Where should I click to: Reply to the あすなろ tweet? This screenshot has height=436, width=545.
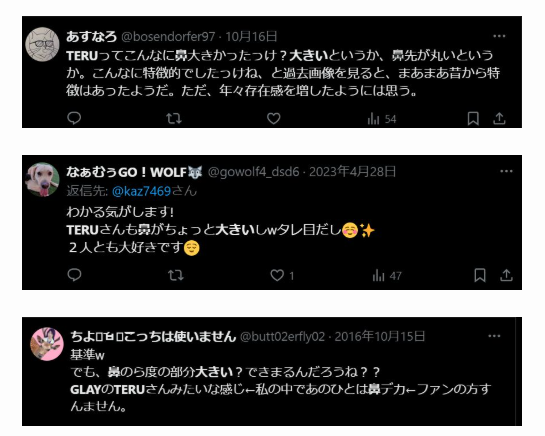74,118
